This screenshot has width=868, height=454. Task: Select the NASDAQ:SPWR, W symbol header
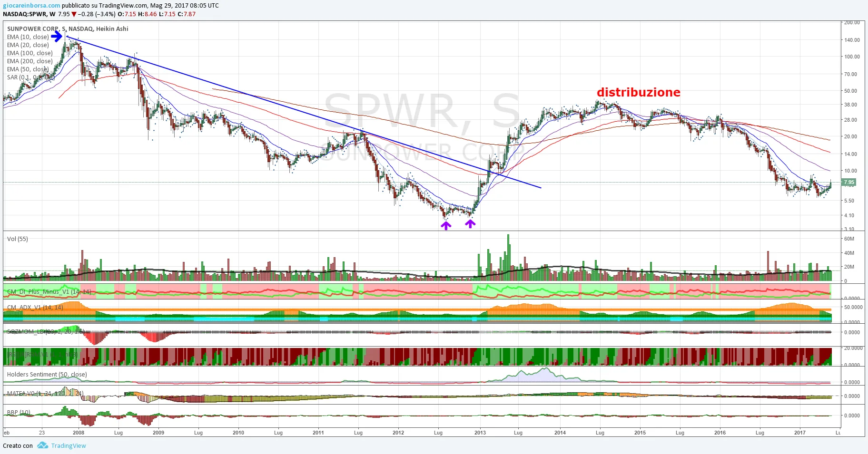pos(29,14)
